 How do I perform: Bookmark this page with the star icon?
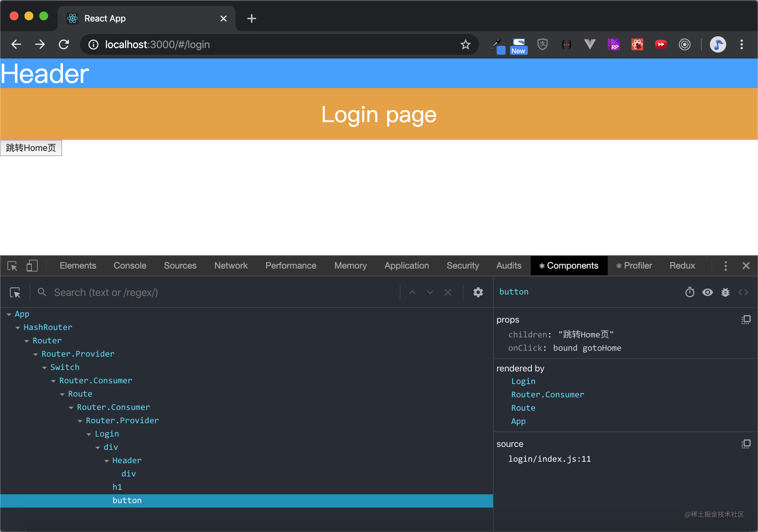pyautogui.click(x=465, y=44)
